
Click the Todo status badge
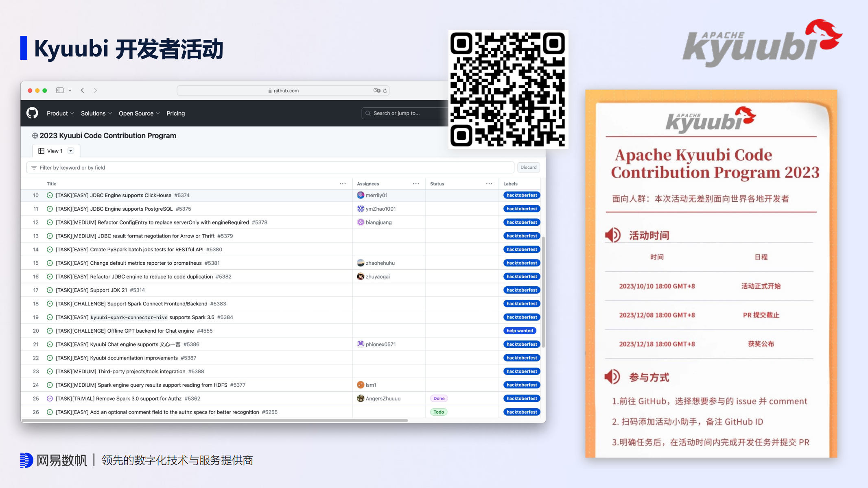[439, 412]
